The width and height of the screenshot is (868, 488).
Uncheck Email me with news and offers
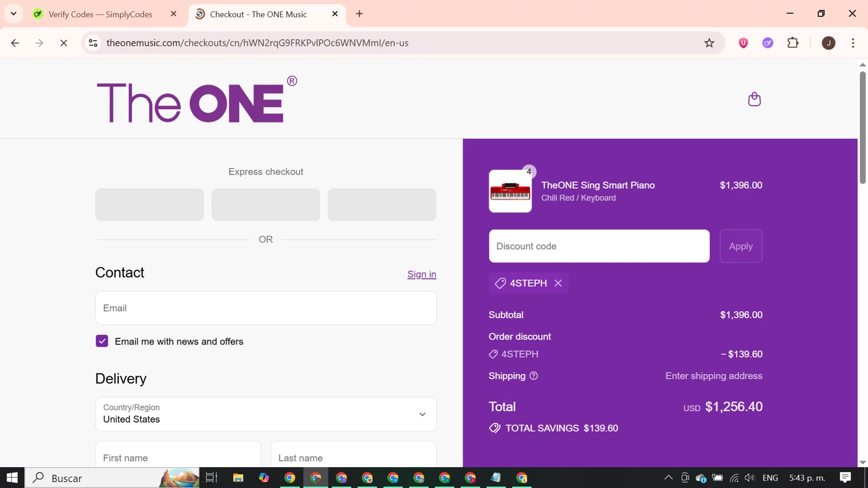[x=102, y=341]
